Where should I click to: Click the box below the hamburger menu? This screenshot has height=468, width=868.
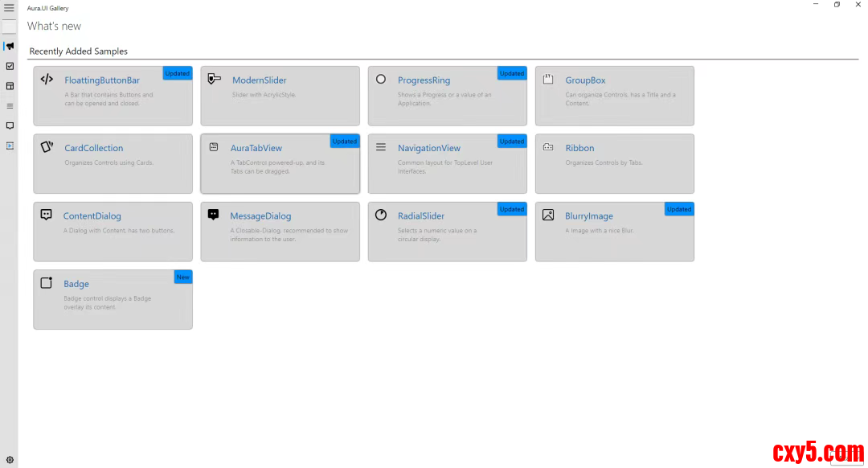coord(10,26)
